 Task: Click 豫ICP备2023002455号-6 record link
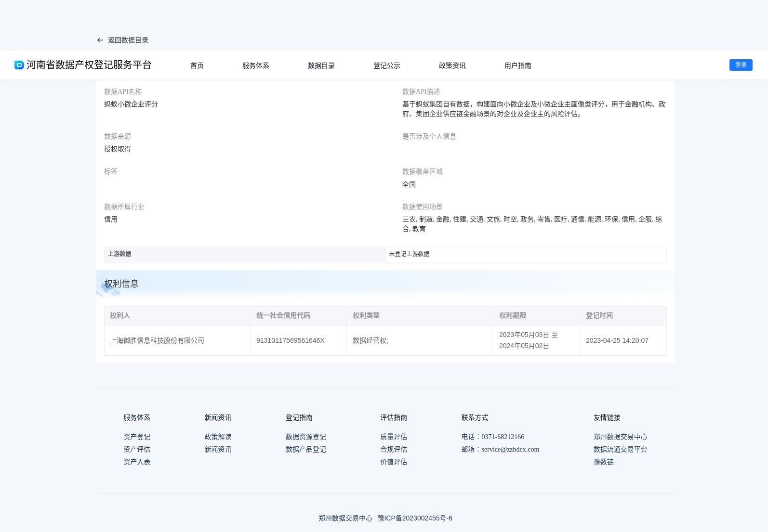[415, 518]
